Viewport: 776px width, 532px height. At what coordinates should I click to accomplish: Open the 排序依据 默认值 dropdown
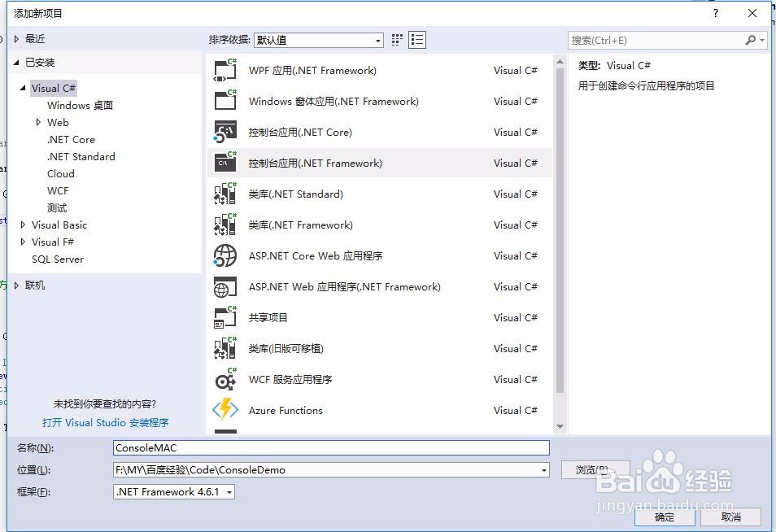(x=319, y=40)
